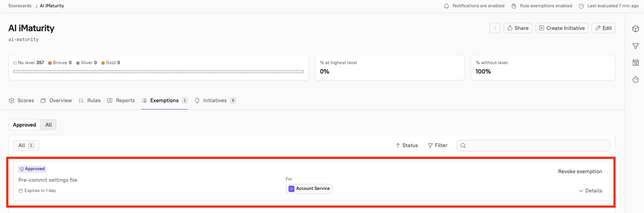This screenshot has height=213, width=644.
Task: Go to Scorecards breadcrumb
Action: point(20,6)
